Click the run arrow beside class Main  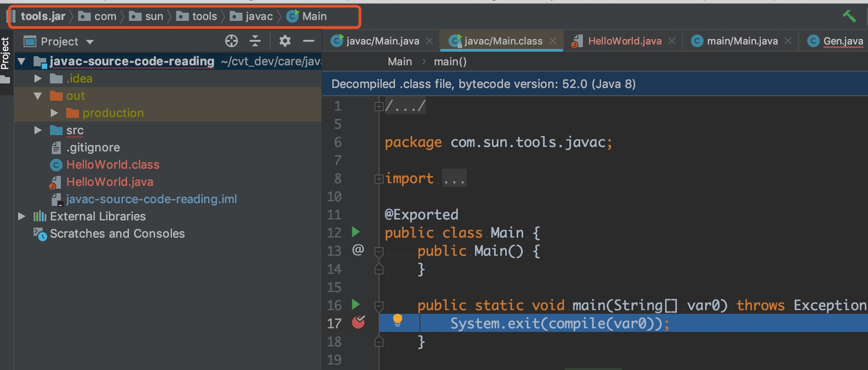pos(356,232)
